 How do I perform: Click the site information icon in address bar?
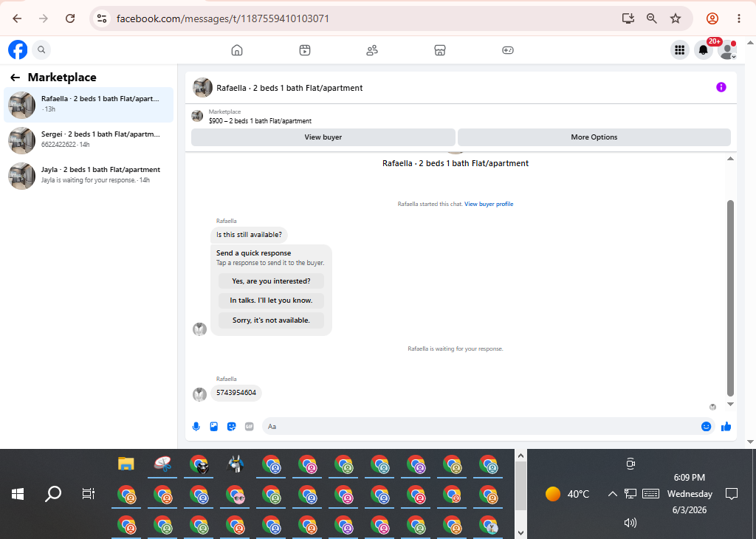(x=102, y=18)
